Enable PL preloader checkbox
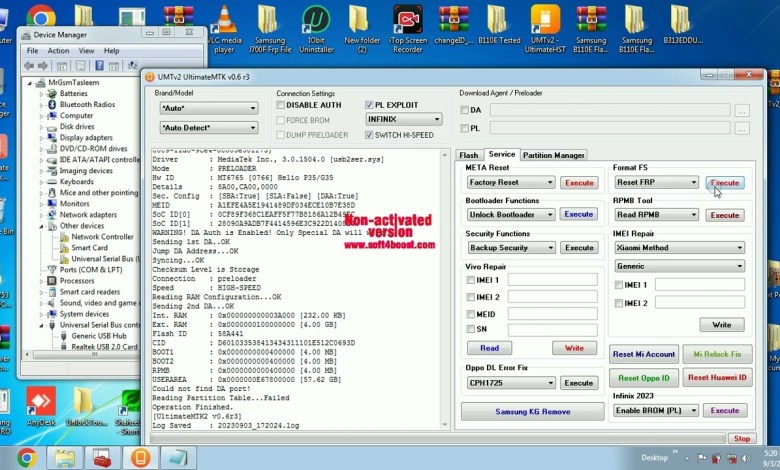This screenshot has height=470, width=780. (465, 128)
